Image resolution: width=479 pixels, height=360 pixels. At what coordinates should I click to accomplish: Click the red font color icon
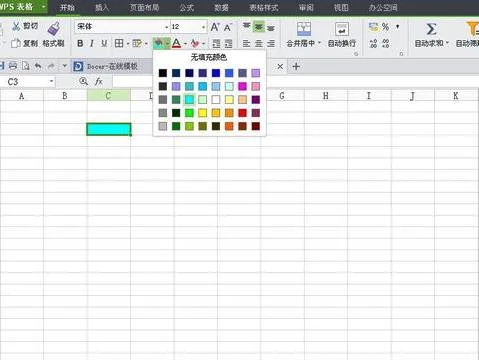(176, 43)
